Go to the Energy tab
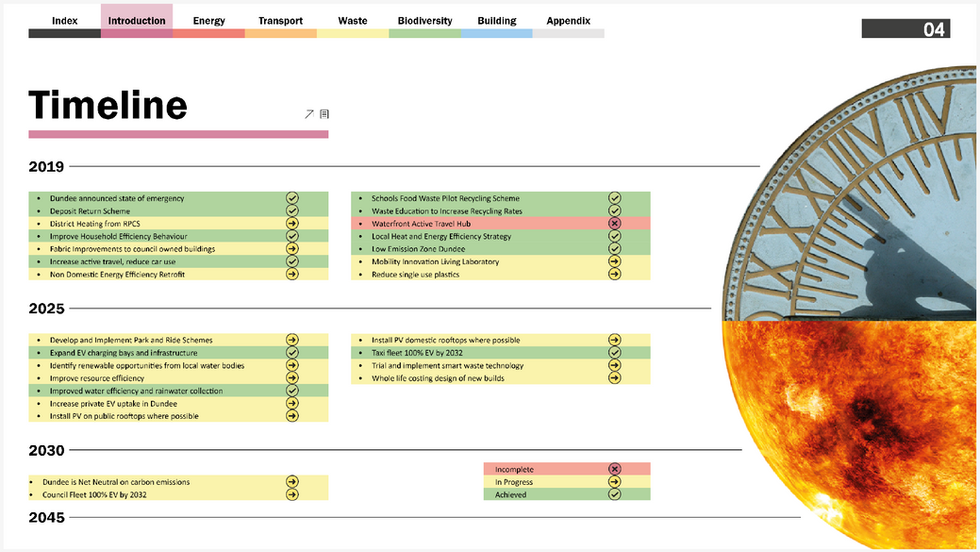The width and height of the screenshot is (980, 552). click(x=209, y=21)
